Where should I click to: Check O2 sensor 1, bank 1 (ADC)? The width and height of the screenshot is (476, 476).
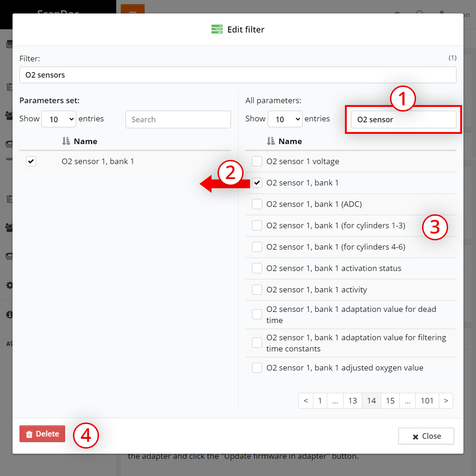(257, 204)
